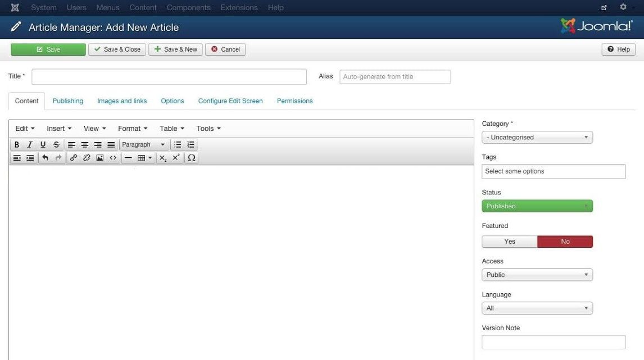Viewport: 644px width, 360px height.
Task: Toggle an unordered bullet list
Action: click(178, 144)
